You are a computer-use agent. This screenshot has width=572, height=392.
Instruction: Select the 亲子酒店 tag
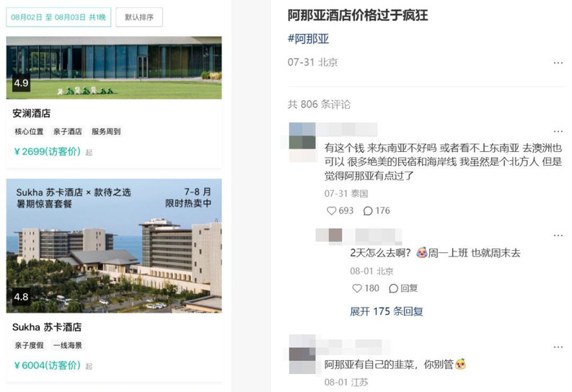[68, 132]
